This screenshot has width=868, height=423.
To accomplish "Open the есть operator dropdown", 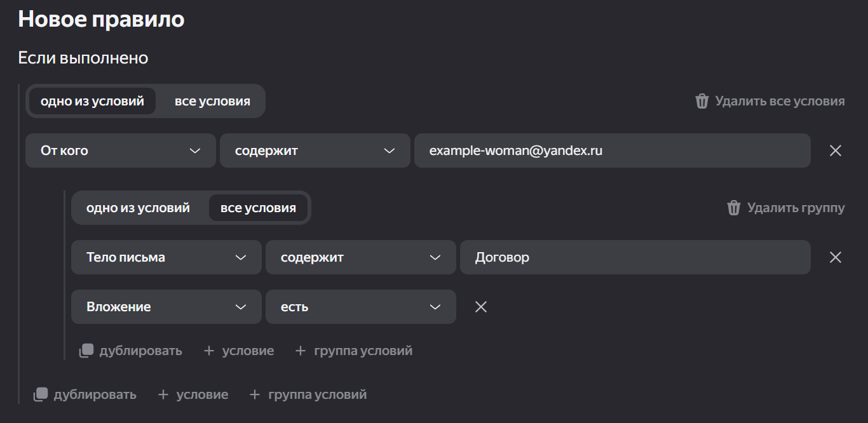I will coord(360,307).
